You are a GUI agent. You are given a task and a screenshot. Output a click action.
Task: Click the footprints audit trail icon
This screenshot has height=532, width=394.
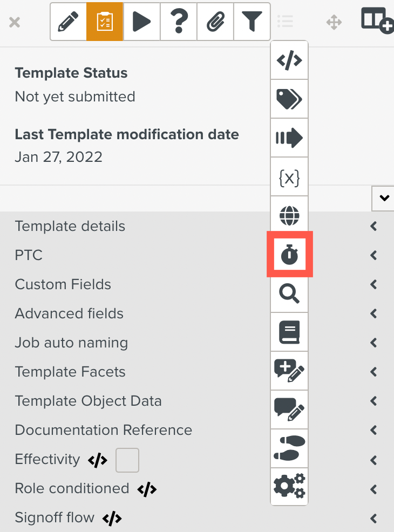[289, 448]
